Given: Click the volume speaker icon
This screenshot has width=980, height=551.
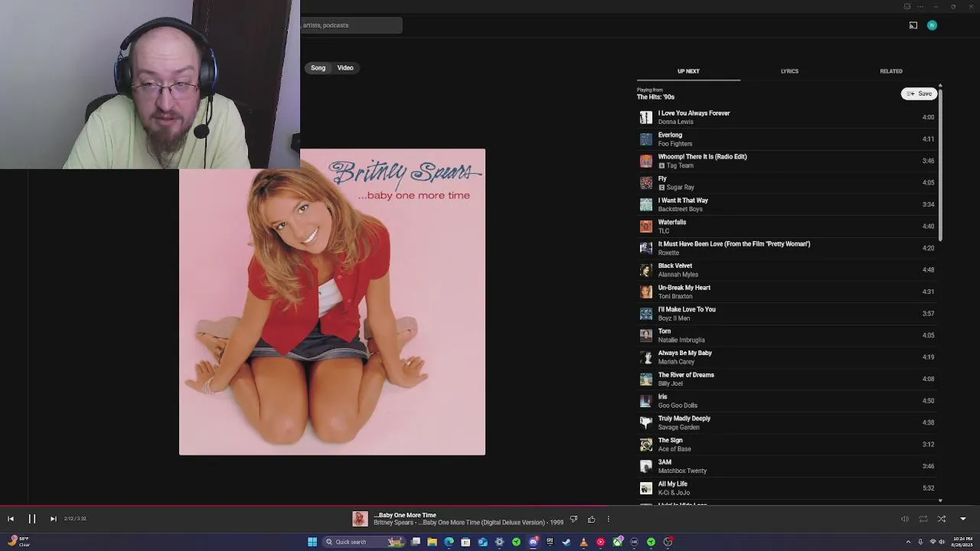Looking at the screenshot, I should click(904, 519).
